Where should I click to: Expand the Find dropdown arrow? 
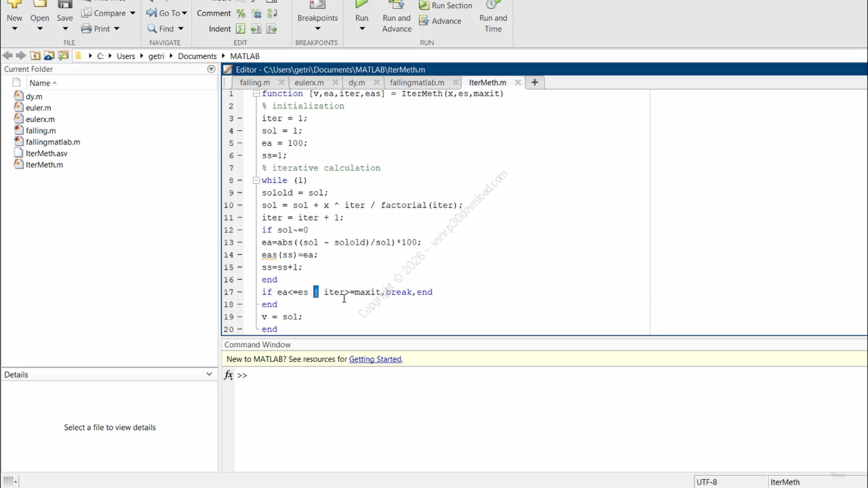pos(180,28)
